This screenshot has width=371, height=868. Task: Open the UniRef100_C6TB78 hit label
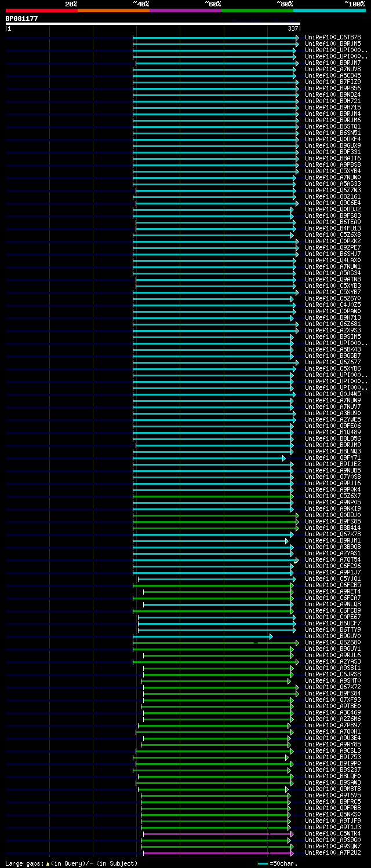point(333,37)
